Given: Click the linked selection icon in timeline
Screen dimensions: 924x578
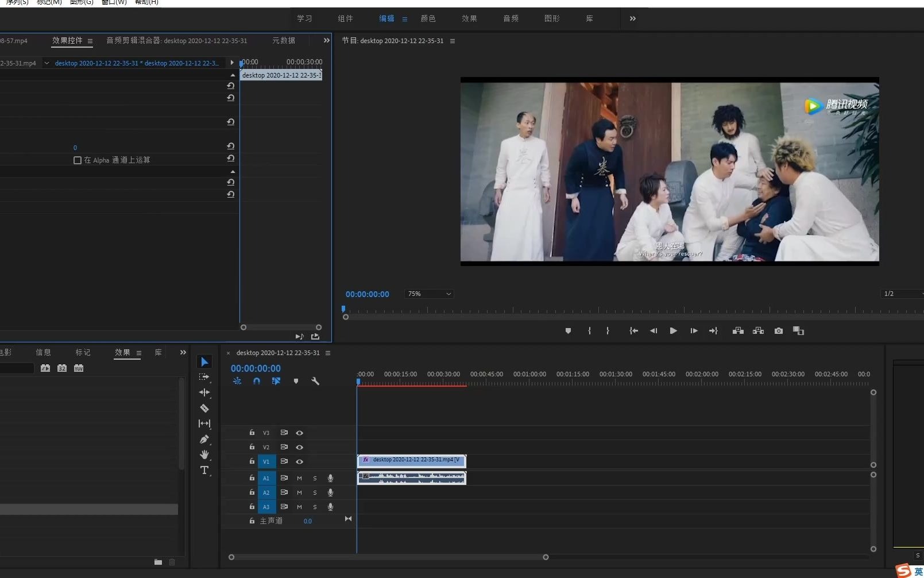Looking at the screenshot, I should (276, 381).
